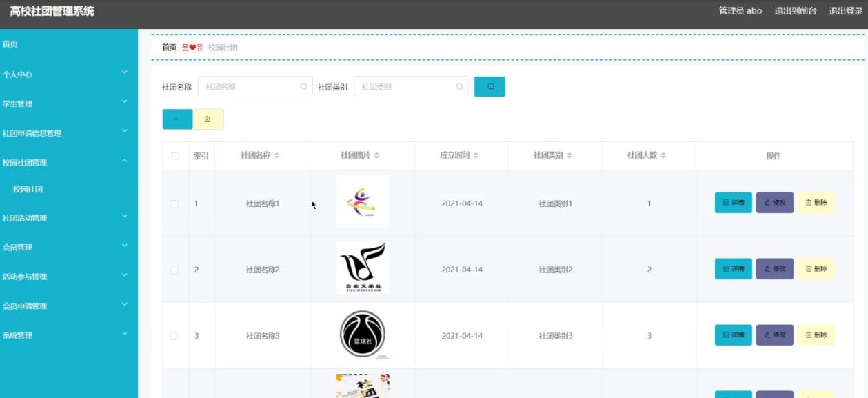Open 详情 for 社团名称1
This screenshot has height=398, width=868.
[734, 203]
